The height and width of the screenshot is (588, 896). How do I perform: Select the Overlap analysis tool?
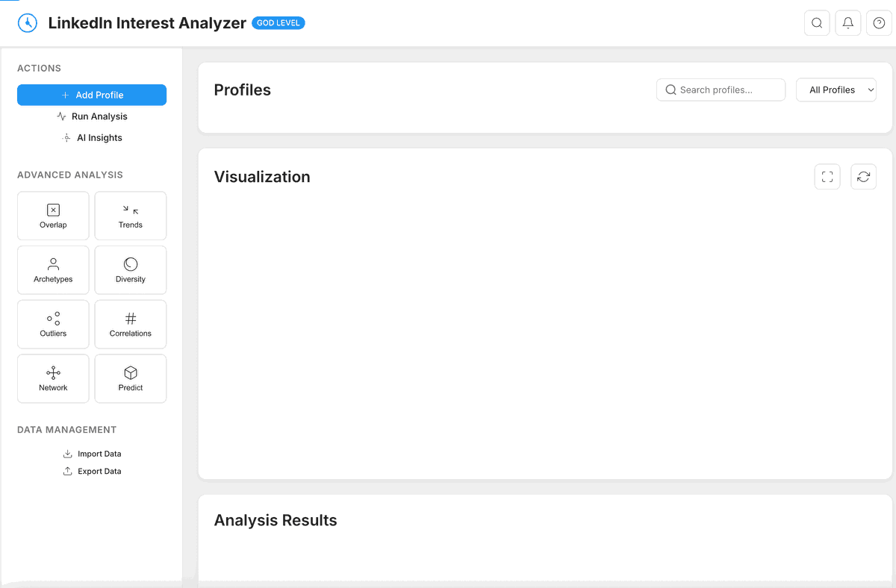[53, 216]
